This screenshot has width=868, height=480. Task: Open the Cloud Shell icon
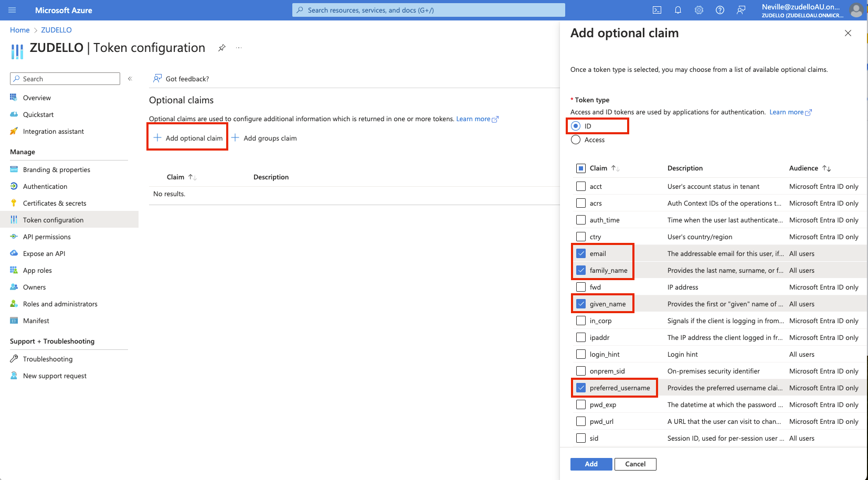(657, 10)
